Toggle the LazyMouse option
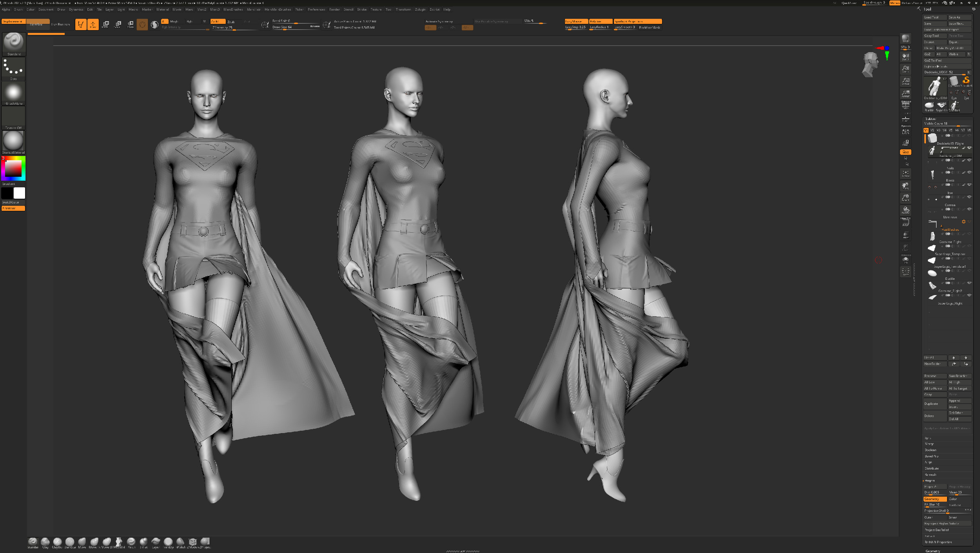This screenshot has height=553, width=980. click(576, 22)
